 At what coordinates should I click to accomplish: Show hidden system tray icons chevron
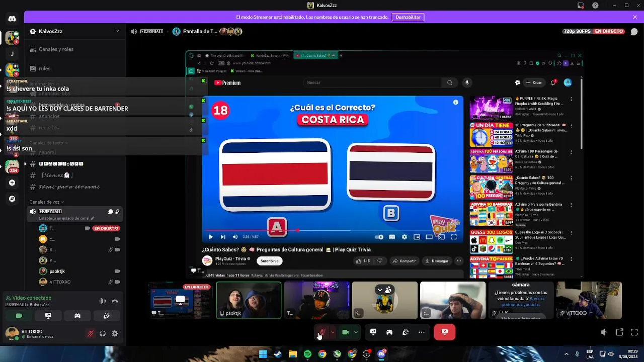567,354
